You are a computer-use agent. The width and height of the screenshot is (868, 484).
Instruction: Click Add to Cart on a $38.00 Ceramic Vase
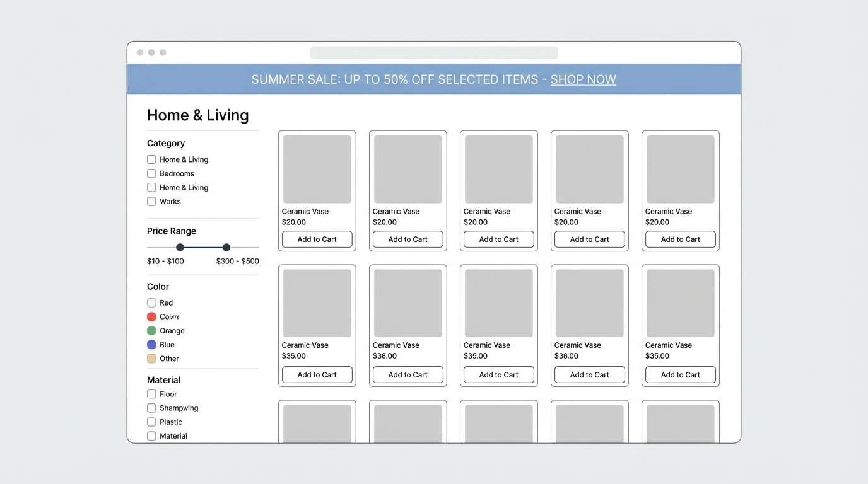coord(408,374)
